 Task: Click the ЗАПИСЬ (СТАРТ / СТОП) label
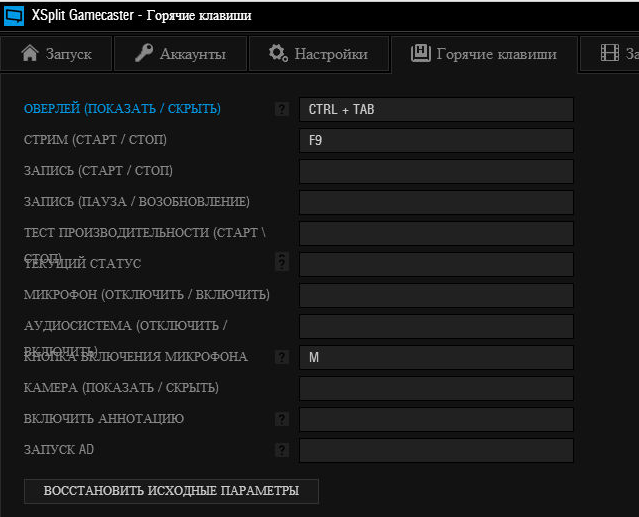click(98, 171)
